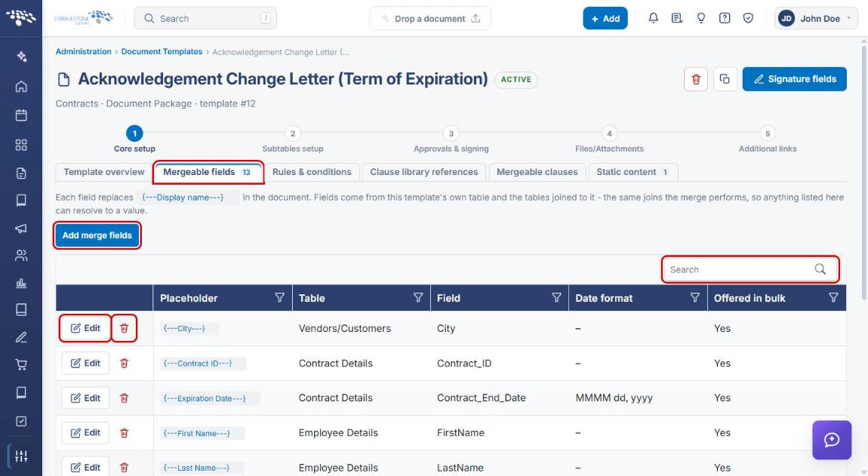This screenshot has width=868, height=476.
Task: Delete the Contract ID merge field row
Action: (x=124, y=363)
